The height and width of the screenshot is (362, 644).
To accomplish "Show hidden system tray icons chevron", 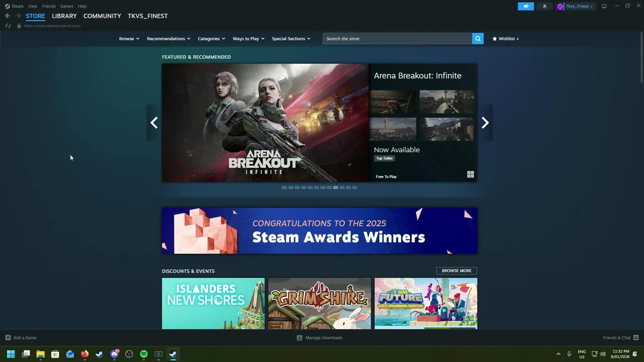I will 558,354.
